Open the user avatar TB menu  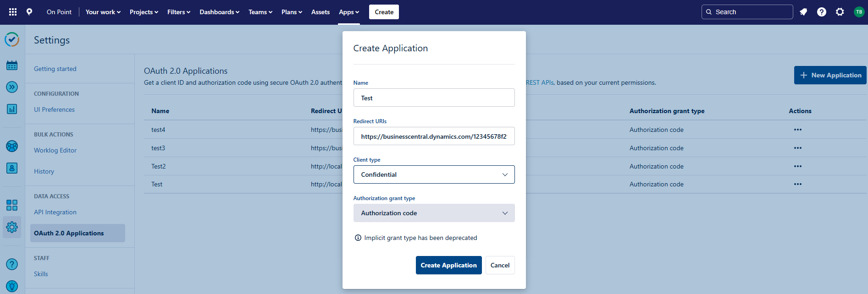coord(859,12)
